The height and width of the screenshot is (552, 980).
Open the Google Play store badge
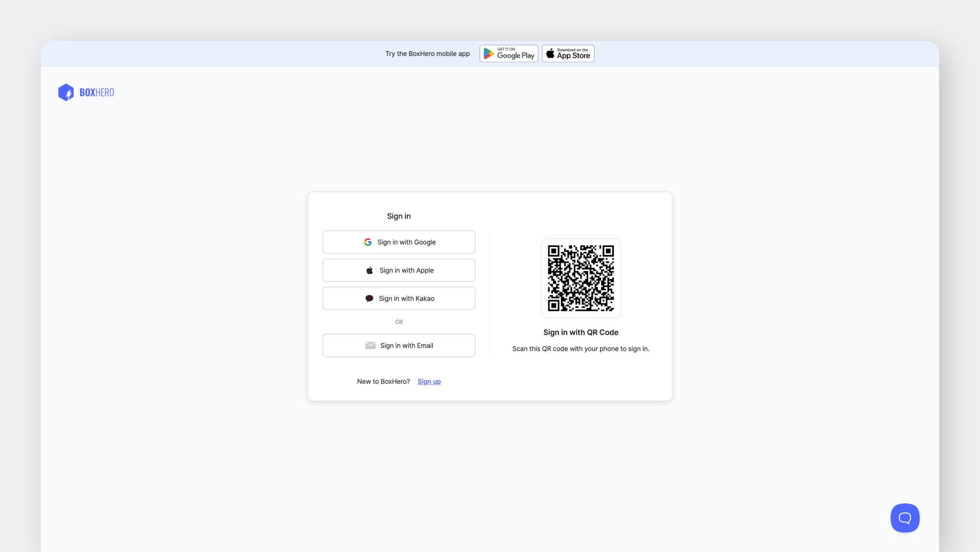509,53
